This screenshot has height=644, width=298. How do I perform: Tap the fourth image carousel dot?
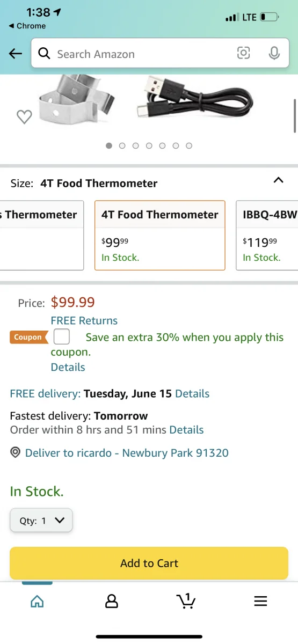point(149,145)
